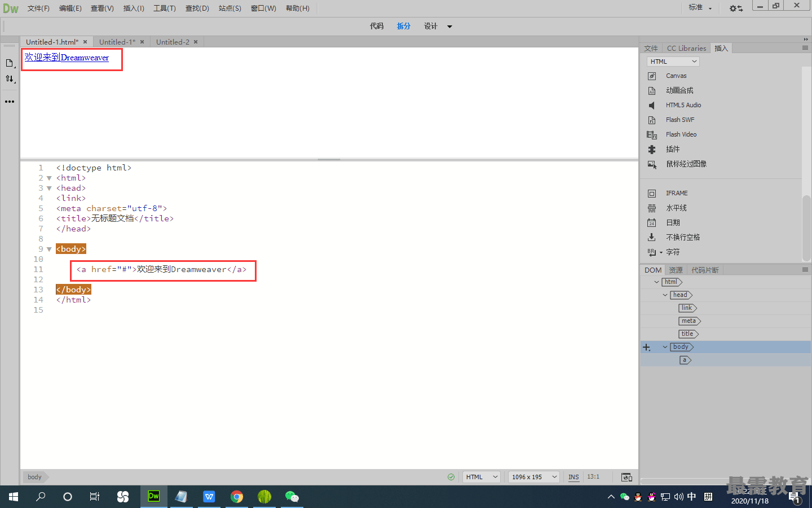
Task: Click the plus icon to add DOM element
Action: 646,347
